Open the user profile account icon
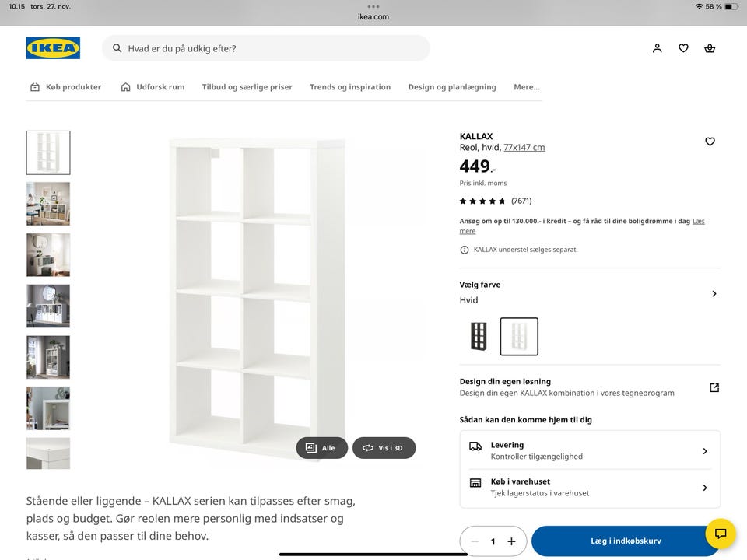Screen dimensions: 747x560 pyautogui.click(x=658, y=48)
